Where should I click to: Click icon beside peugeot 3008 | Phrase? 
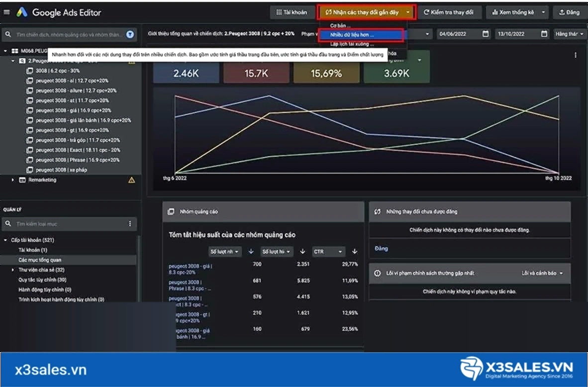(29, 160)
